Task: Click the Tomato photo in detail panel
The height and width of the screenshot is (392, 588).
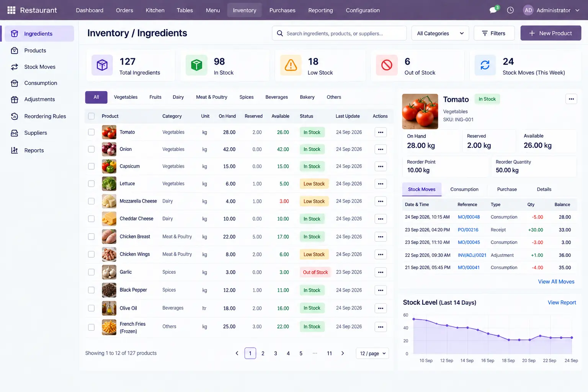Action: (420, 111)
